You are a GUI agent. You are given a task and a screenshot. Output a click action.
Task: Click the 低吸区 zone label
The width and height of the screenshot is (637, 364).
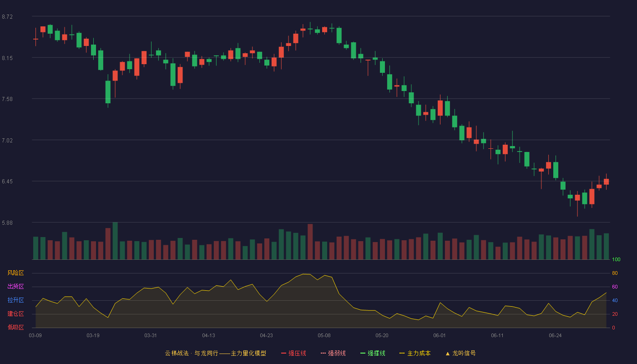(15, 327)
